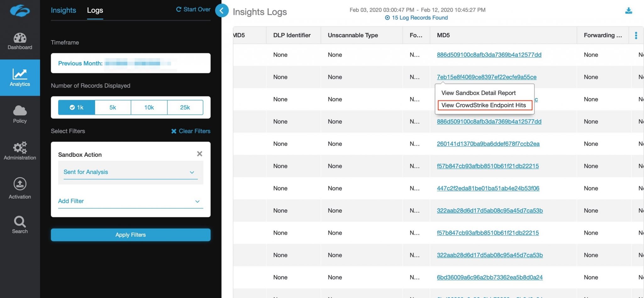Open the Policy section
This screenshot has height=298, width=644.
(19, 115)
